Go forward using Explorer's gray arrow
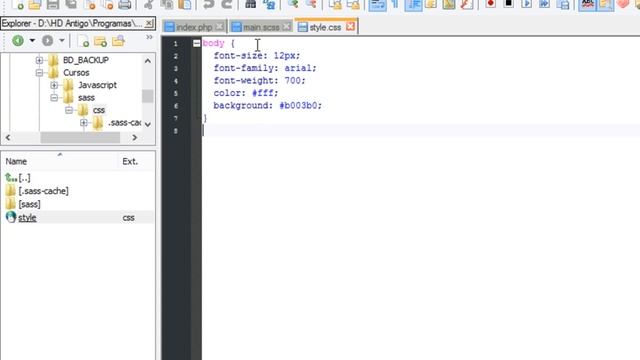Viewport: 640px width, 360px height. (x=47, y=40)
